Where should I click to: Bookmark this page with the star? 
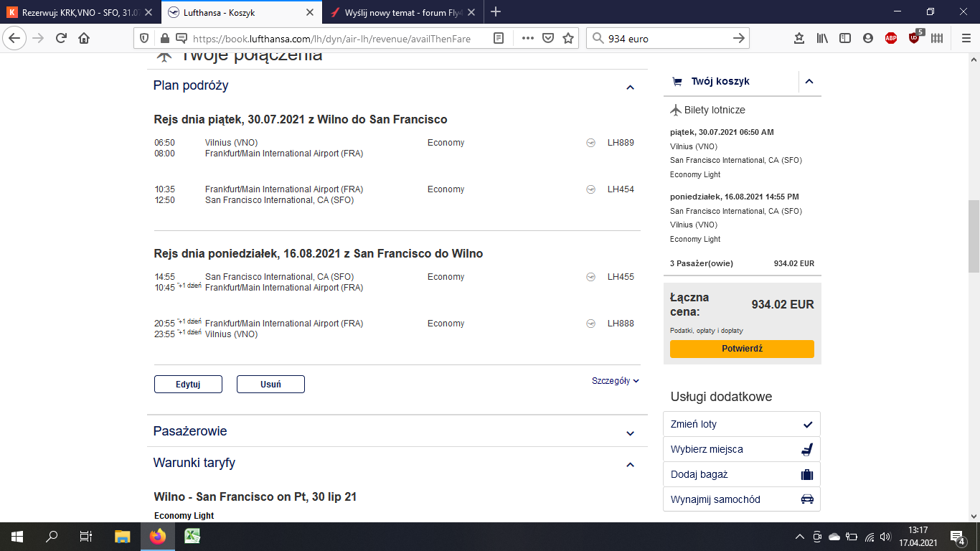click(x=568, y=39)
